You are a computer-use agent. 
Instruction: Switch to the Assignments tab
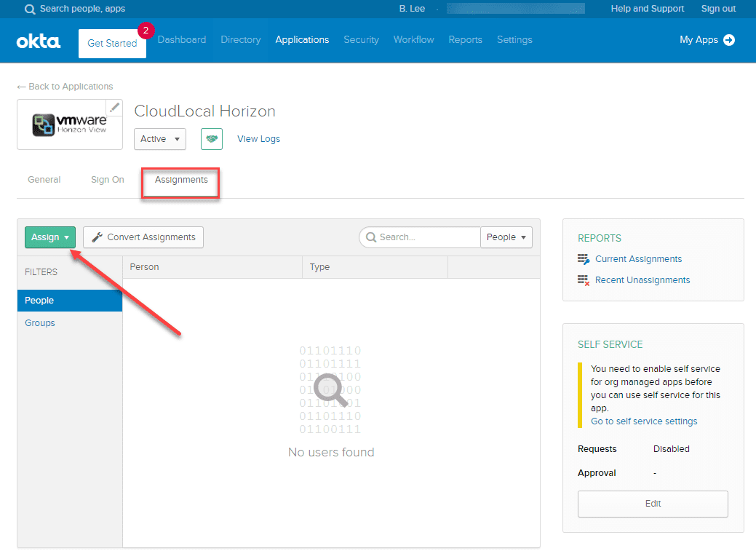pyautogui.click(x=181, y=180)
